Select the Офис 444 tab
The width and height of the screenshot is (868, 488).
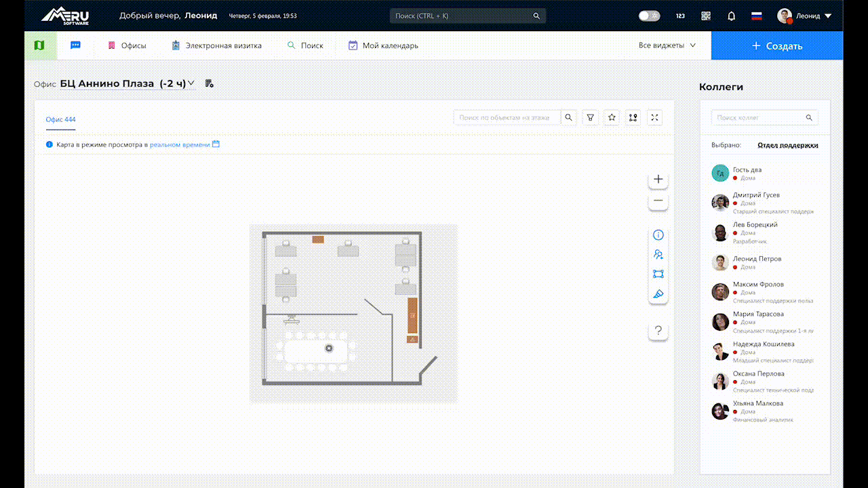pyautogui.click(x=61, y=119)
